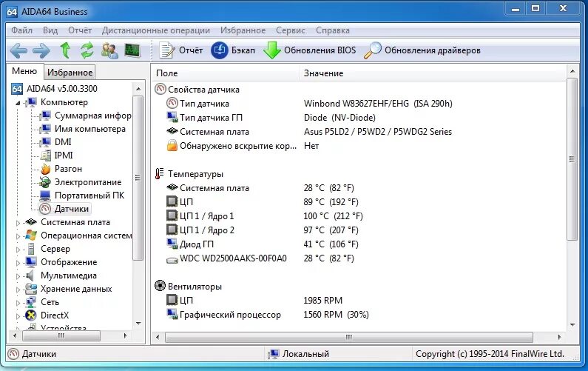
Task: Click the tree panel horizontal scrollbar thumb
Action: (61, 335)
